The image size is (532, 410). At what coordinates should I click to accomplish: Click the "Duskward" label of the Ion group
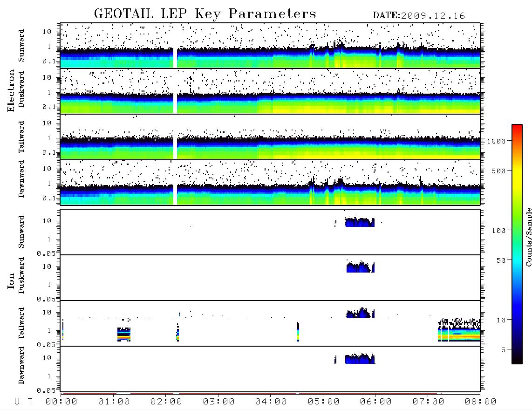pyautogui.click(x=21, y=275)
